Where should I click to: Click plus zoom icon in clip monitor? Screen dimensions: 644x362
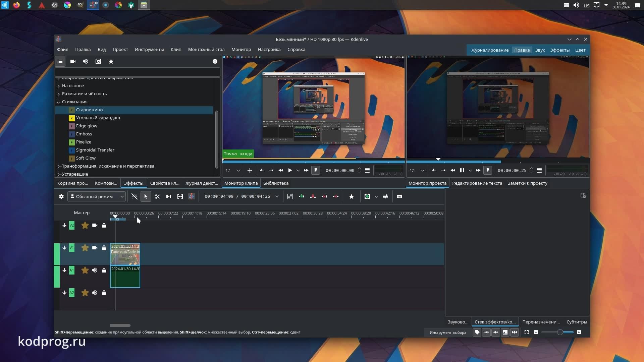click(x=250, y=170)
